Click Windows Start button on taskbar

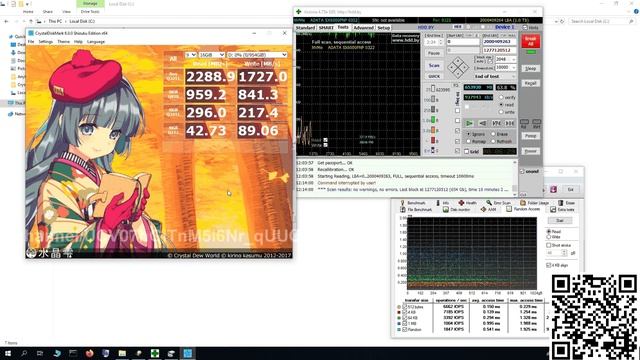point(7,353)
